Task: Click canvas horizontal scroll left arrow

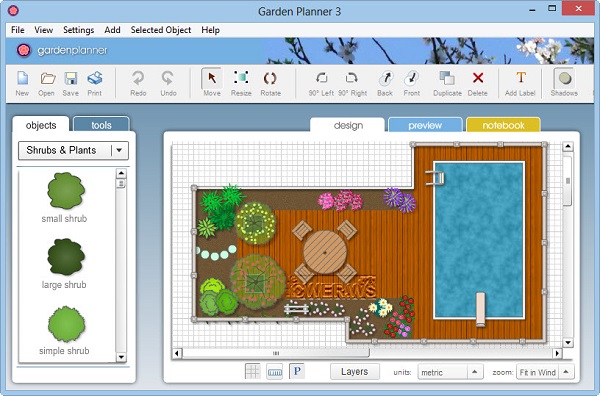Action: click(x=177, y=353)
